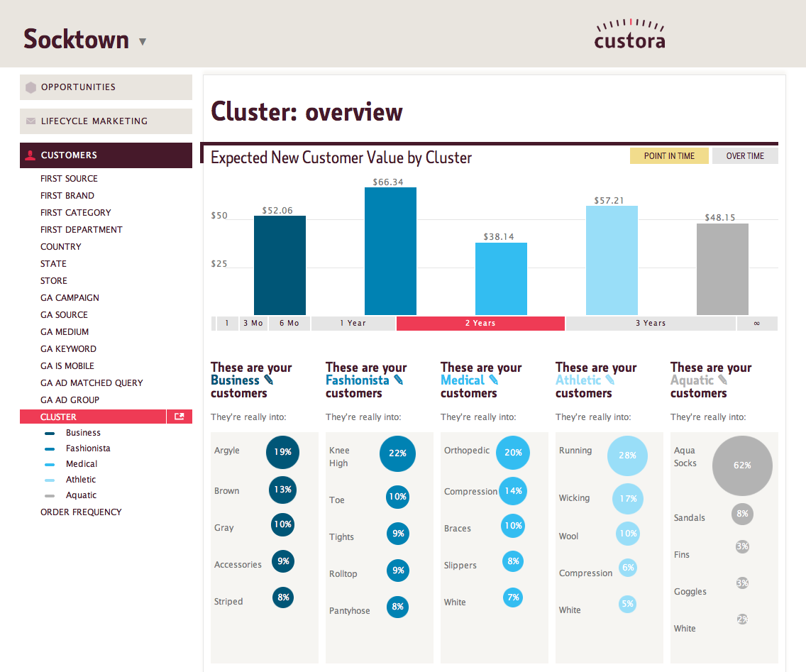This screenshot has width=806, height=672.
Task: Click the Sandals 8% bubble
Action: point(742,514)
